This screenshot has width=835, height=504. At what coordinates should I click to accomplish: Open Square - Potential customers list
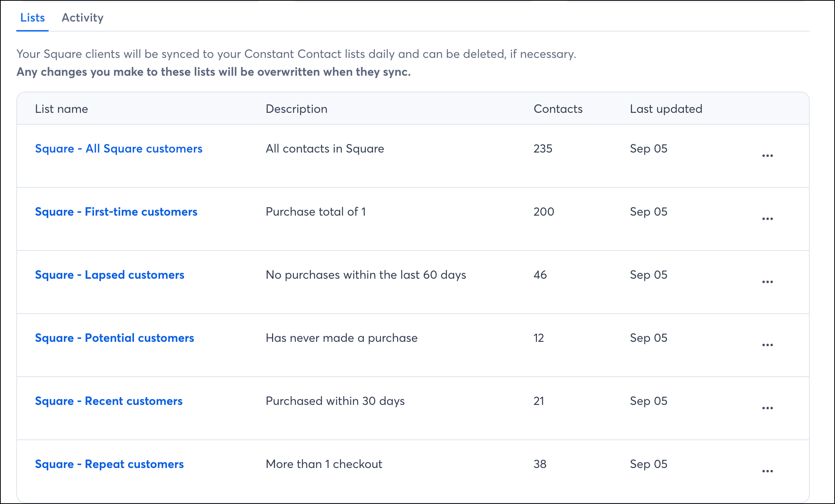pyautogui.click(x=114, y=338)
